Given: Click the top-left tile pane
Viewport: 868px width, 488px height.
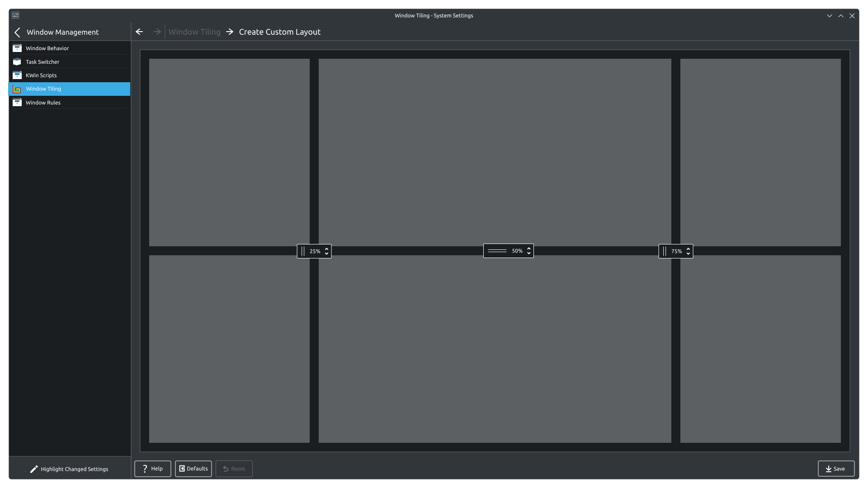Looking at the screenshot, I should click(229, 153).
